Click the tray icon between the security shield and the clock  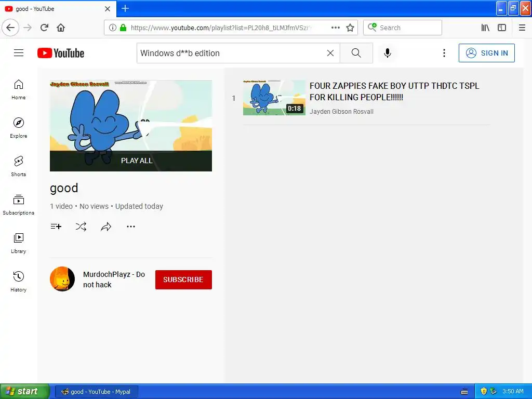click(x=493, y=391)
